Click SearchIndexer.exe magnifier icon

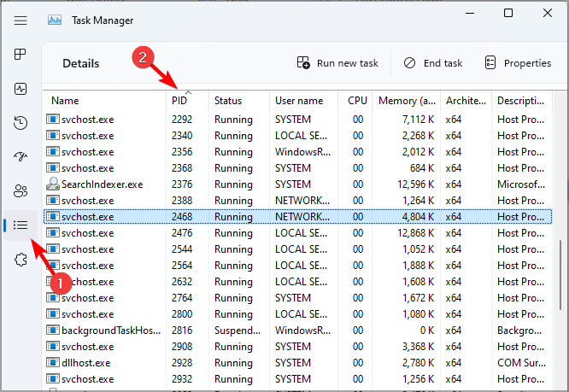pos(53,184)
